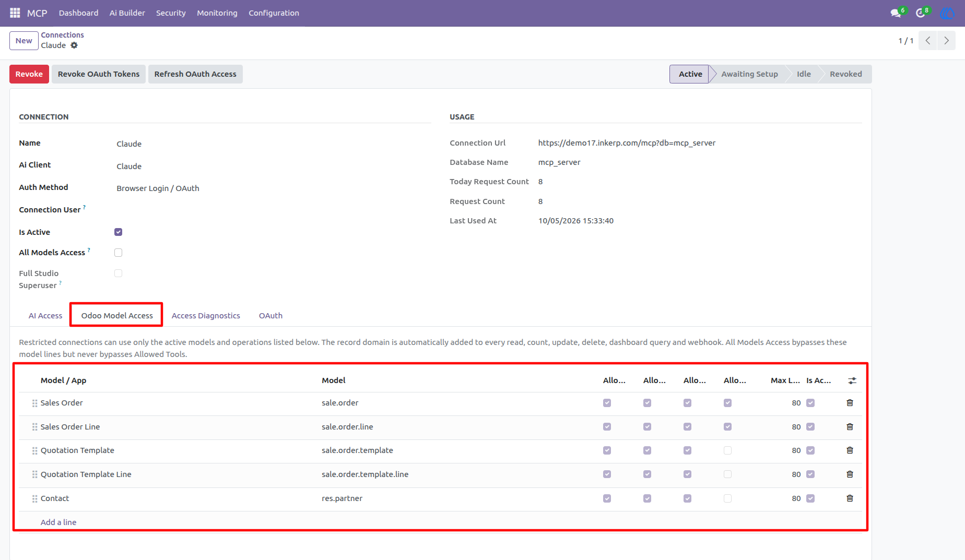965x560 pixels.
Task: Delete the Quotation Template Line row
Action: point(850,474)
